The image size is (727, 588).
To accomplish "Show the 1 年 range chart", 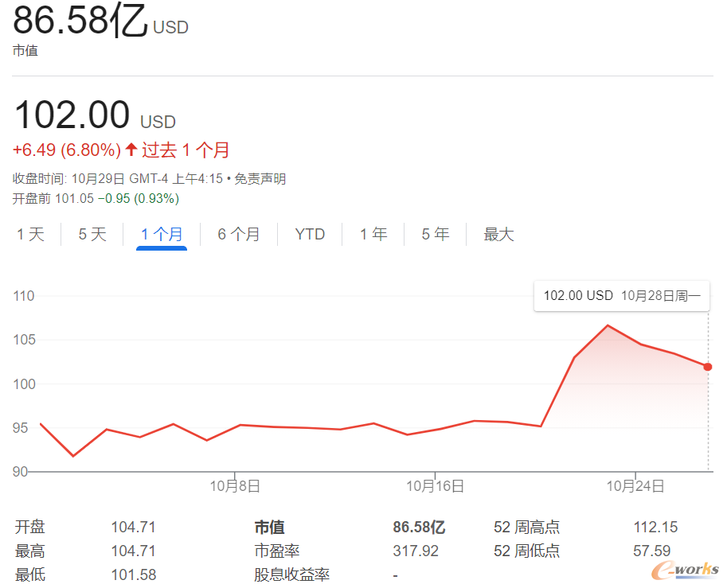I will point(373,235).
